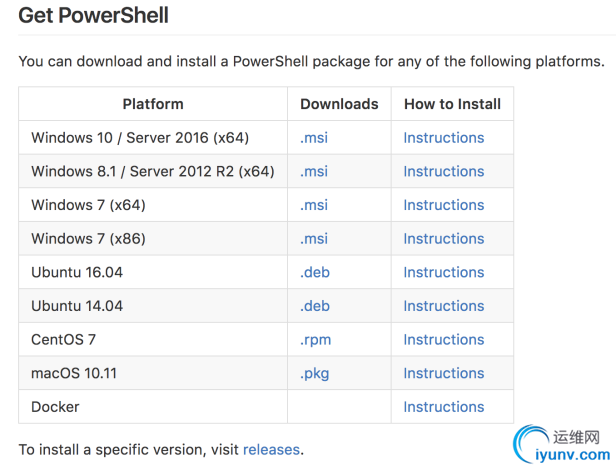Open Instructions for macOS 10.11
Image resolution: width=616 pixels, height=471 pixels.
point(443,373)
